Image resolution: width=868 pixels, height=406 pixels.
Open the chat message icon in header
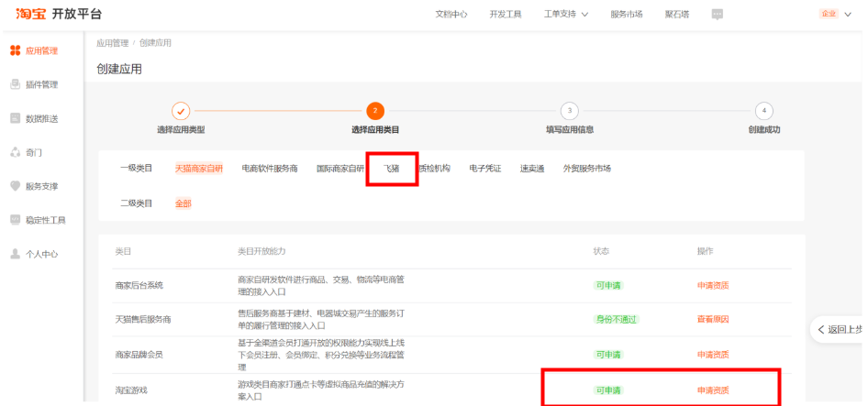(718, 15)
